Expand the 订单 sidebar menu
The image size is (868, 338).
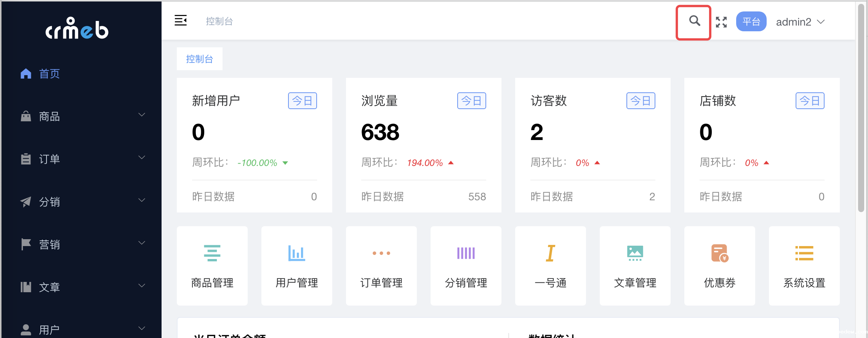tap(82, 159)
